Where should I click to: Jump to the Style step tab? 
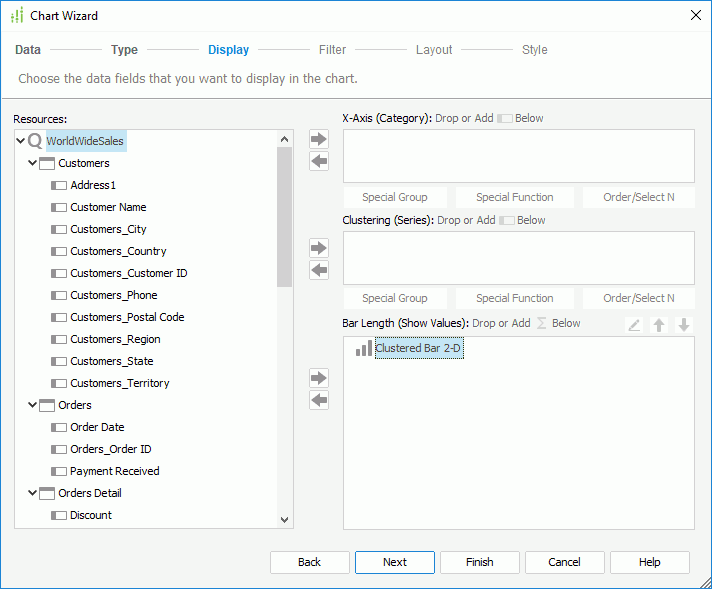point(534,49)
